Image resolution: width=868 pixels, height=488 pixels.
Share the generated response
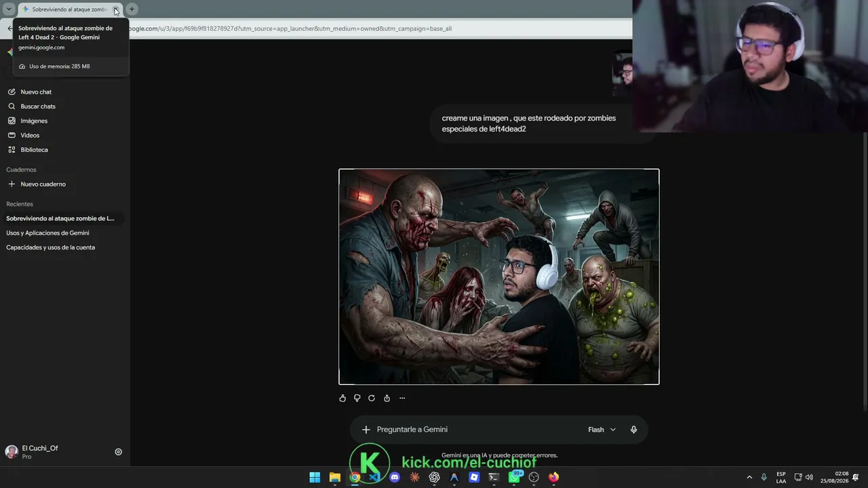pos(387,399)
